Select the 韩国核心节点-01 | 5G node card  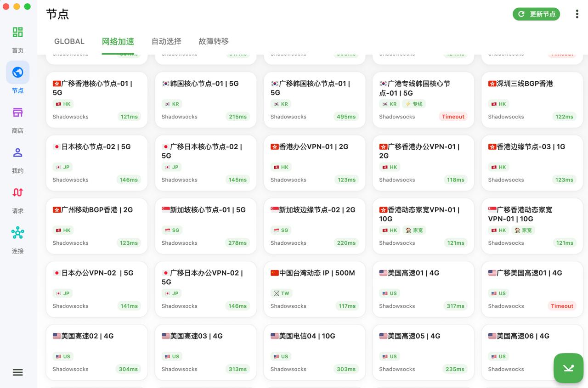205,100
